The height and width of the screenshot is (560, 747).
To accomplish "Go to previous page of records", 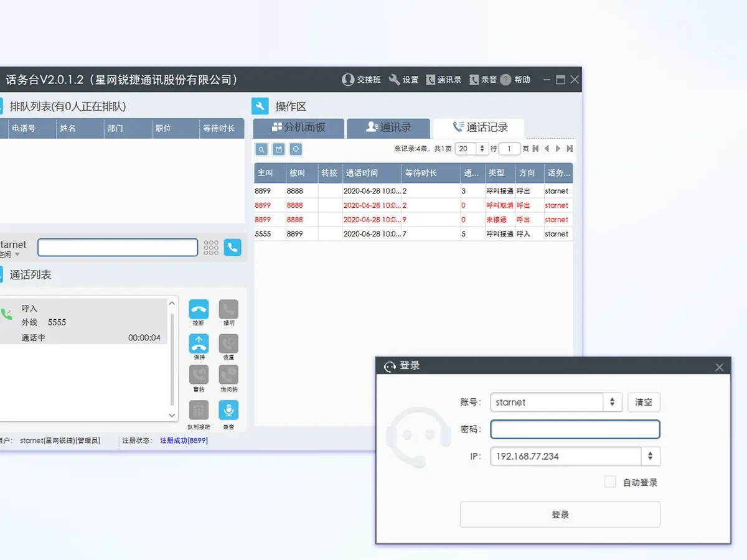I will tap(547, 149).
